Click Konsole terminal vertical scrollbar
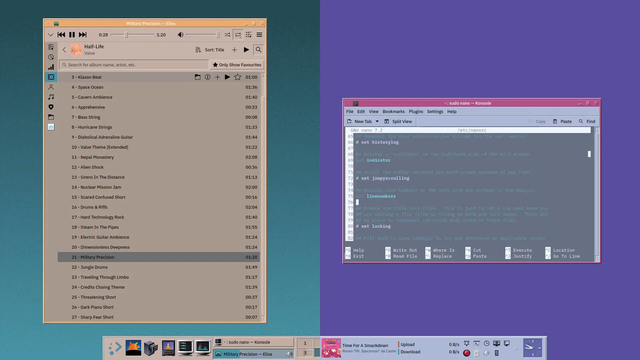This screenshot has width=640, height=360. (x=597, y=194)
